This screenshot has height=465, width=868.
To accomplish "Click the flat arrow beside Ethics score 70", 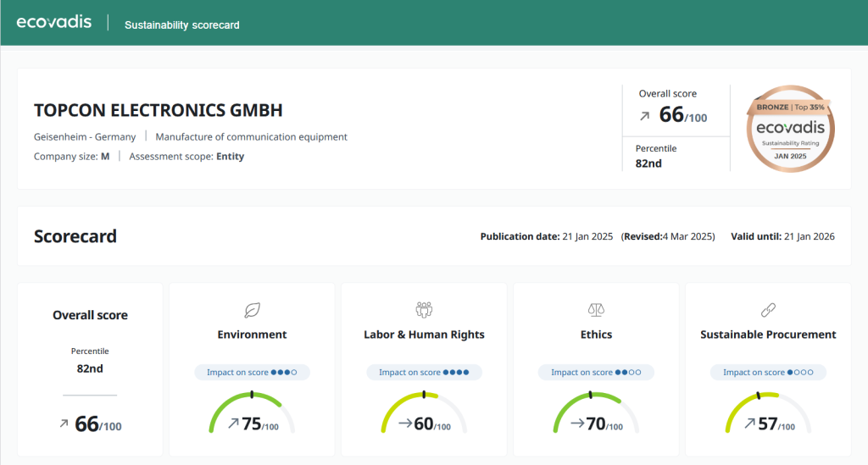I will point(577,423).
